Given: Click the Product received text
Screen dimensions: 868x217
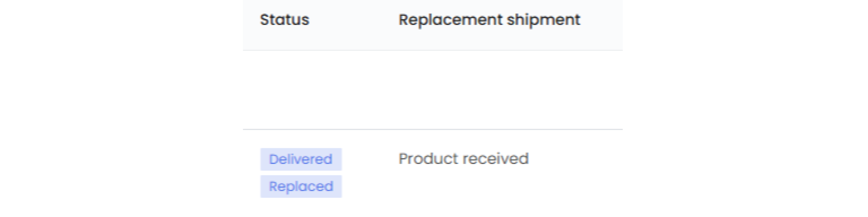Looking at the screenshot, I should click(x=463, y=159).
